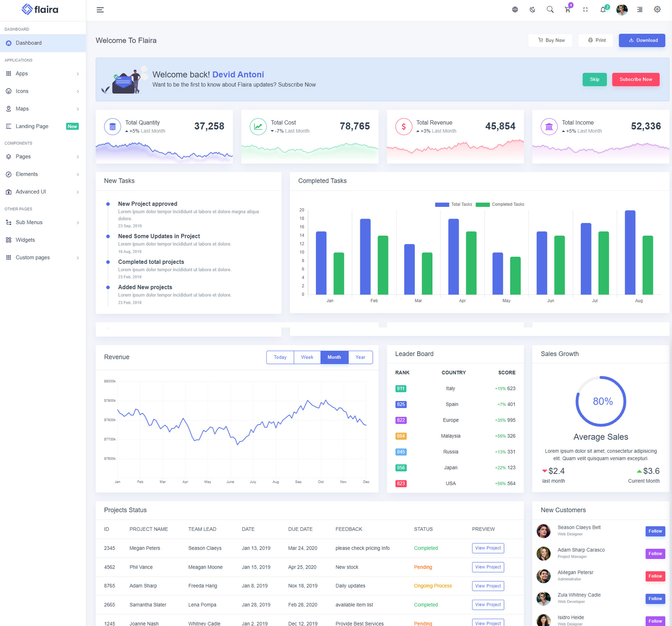
Task: Open the right sidebar lines icon
Action: tap(639, 10)
